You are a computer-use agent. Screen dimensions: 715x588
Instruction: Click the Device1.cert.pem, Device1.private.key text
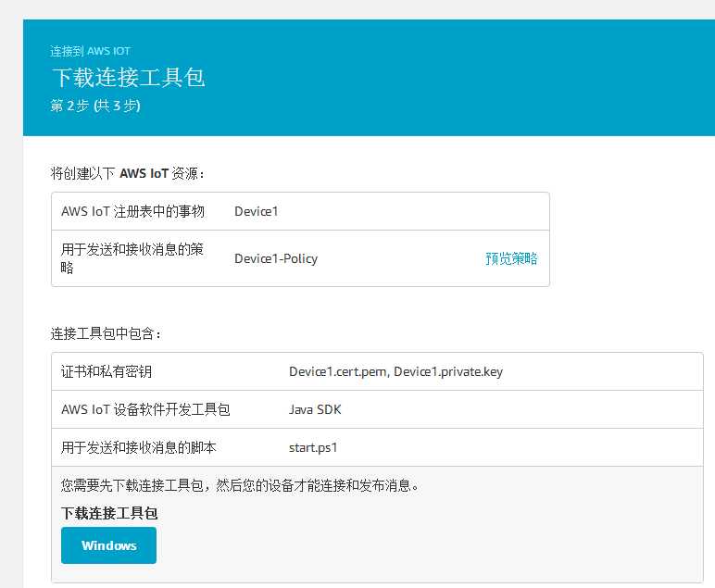coord(395,371)
